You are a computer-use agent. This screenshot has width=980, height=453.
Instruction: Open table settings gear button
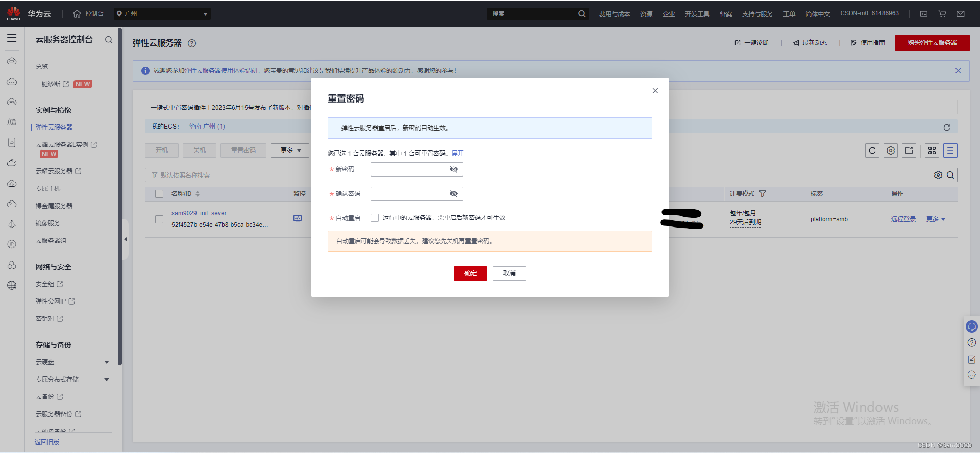(891, 150)
